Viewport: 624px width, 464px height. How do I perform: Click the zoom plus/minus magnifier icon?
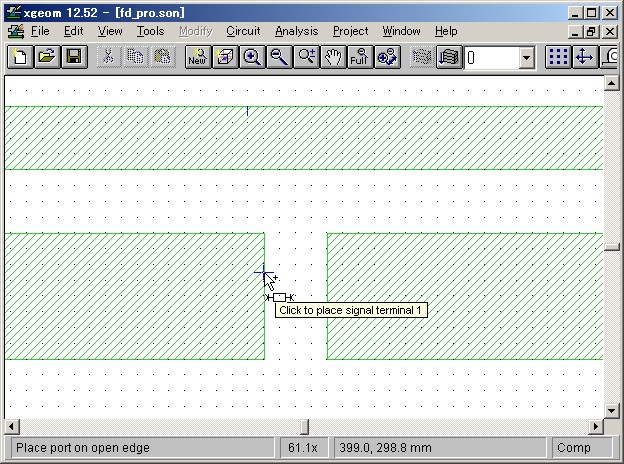306,57
